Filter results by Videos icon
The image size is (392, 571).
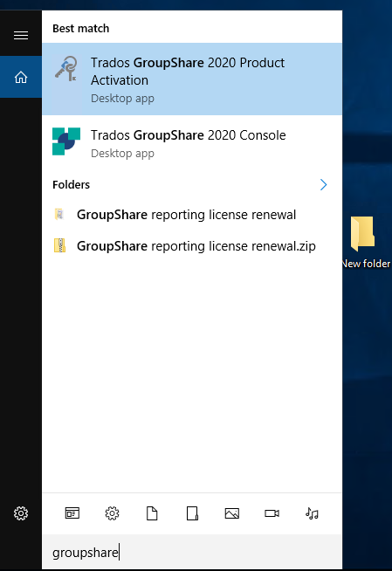coord(272,513)
